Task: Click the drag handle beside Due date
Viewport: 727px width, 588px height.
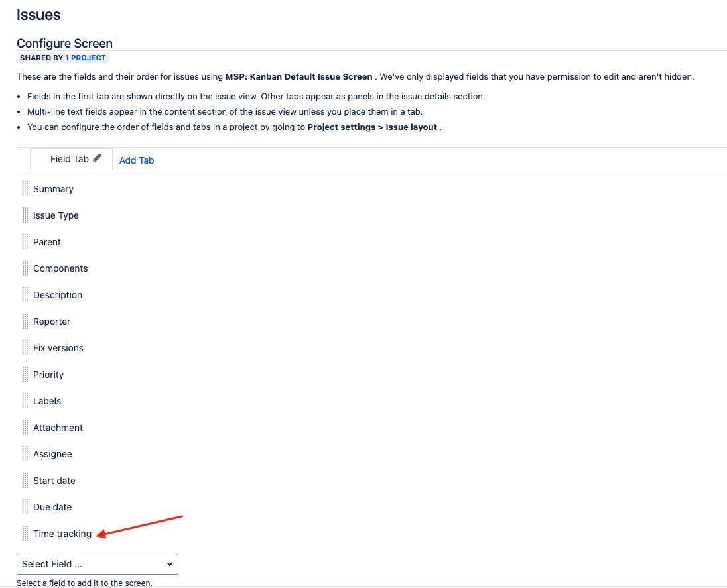Action: pos(25,507)
